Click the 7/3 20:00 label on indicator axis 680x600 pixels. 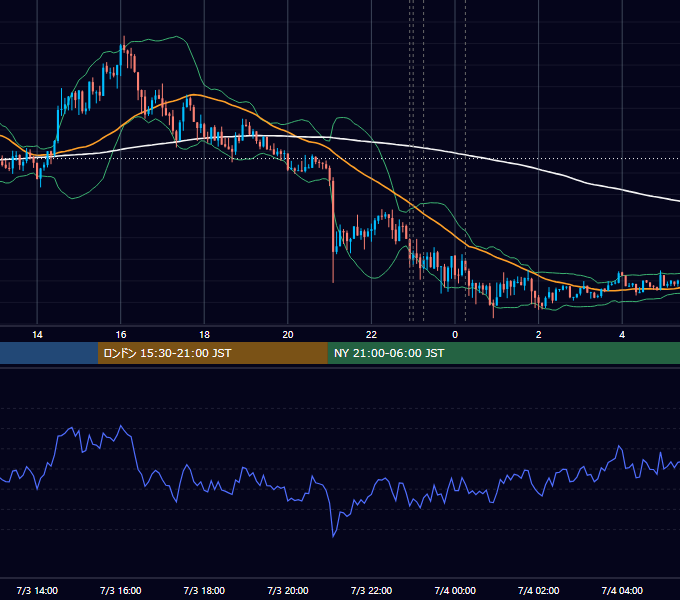(288, 590)
